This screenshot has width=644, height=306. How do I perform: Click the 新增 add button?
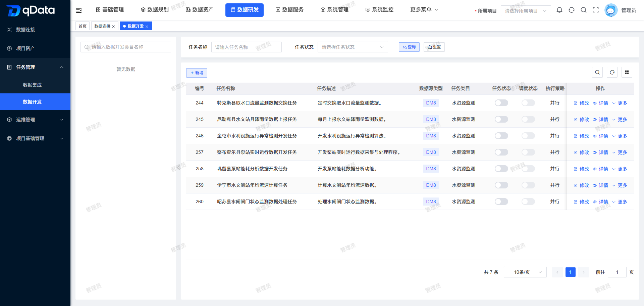[197, 73]
